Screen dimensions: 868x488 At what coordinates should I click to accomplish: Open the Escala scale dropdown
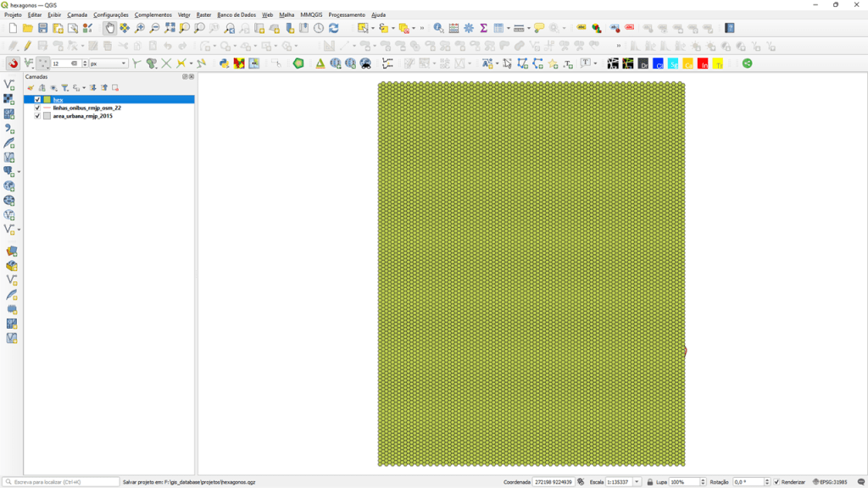[x=637, y=482]
